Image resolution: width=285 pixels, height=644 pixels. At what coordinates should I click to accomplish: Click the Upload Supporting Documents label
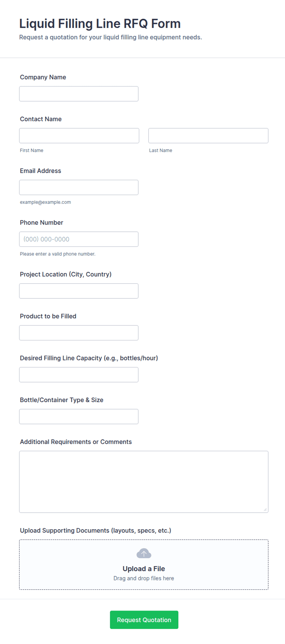tap(96, 530)
